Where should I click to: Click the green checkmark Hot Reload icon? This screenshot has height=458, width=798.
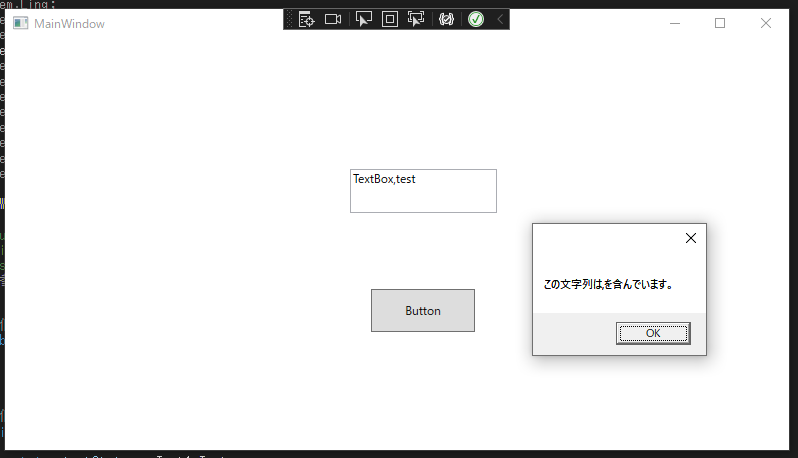[x=476, y=19]
